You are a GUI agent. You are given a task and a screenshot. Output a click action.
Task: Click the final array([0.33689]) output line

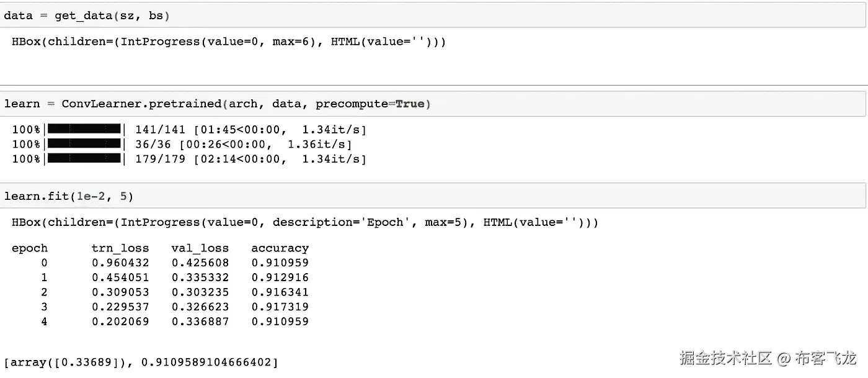(x=141, y=362)
